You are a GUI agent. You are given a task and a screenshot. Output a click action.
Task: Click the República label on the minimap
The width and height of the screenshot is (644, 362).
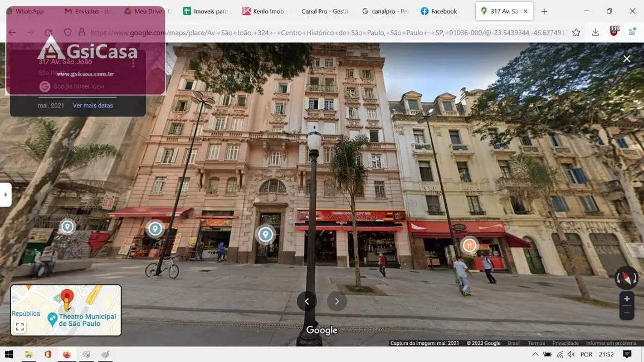coord(26,314)
